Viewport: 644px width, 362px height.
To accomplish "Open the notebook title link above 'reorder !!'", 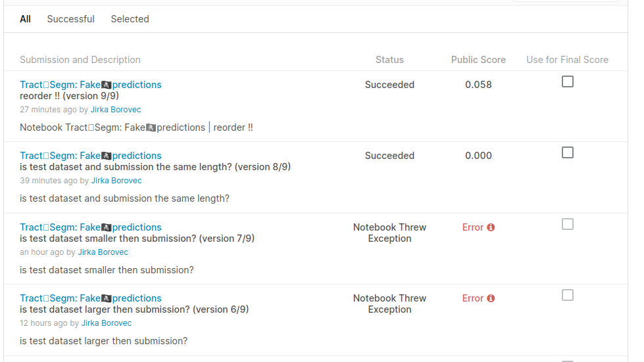I will click(x=91, y=85).
